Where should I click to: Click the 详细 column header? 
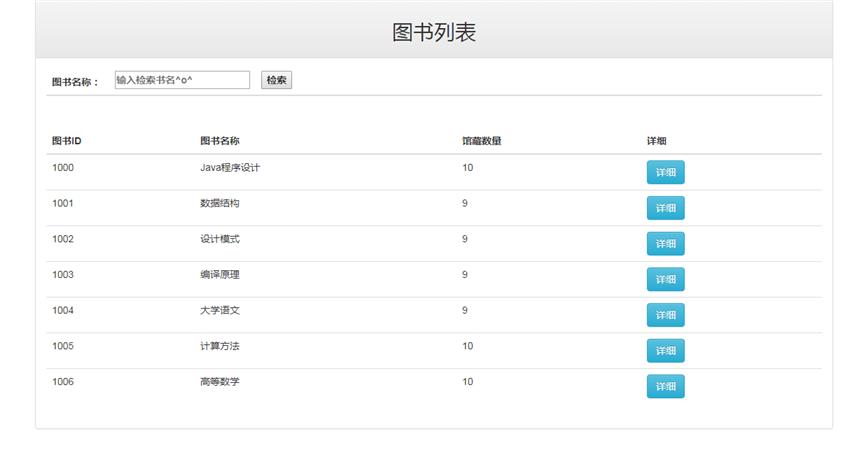click(x=656, y=141)
